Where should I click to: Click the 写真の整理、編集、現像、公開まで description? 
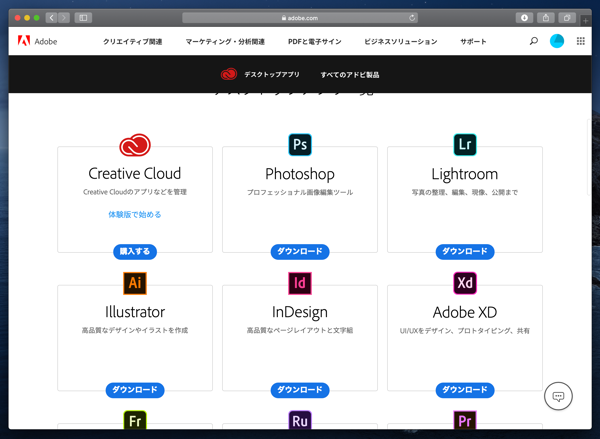point(465,192)
